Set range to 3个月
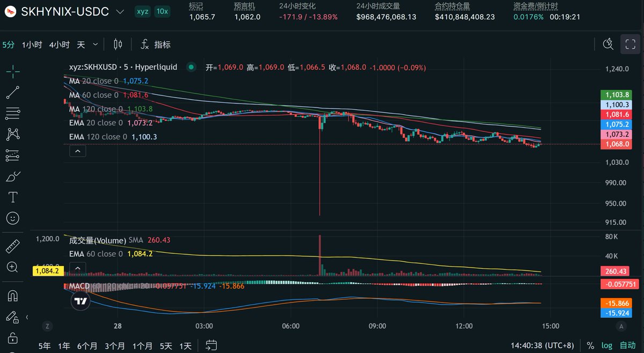The height and width of the screenshot is (353, 644). (x=115, y=345)
